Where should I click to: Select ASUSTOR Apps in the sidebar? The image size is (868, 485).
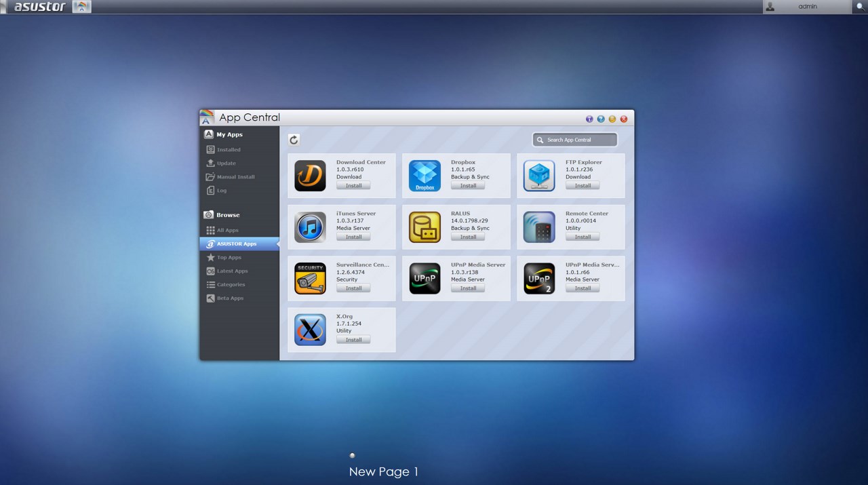239,244
